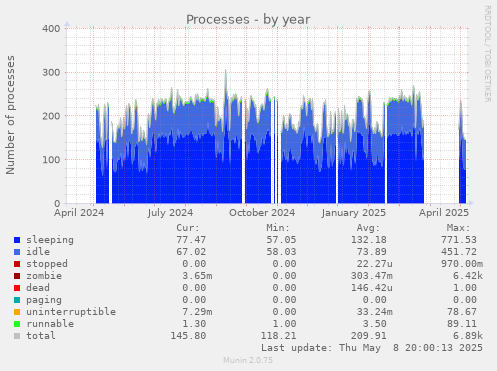
Task: Click idle max value 451.72
Action: 459,252
